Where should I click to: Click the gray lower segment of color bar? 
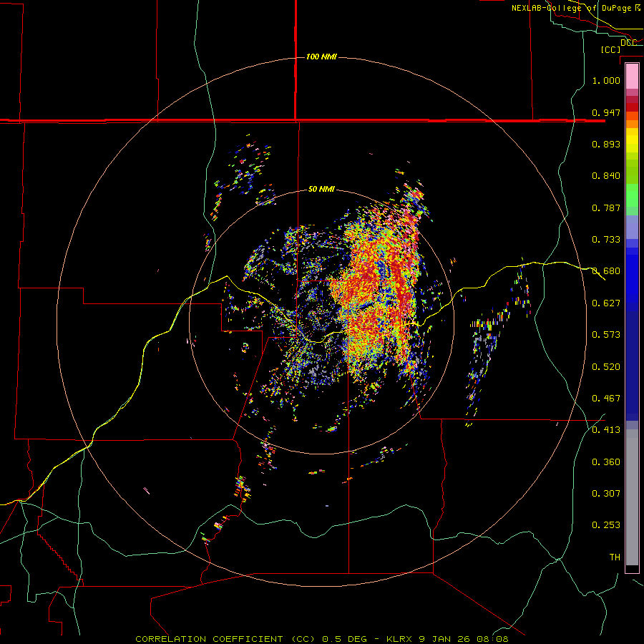click(632, 497)
